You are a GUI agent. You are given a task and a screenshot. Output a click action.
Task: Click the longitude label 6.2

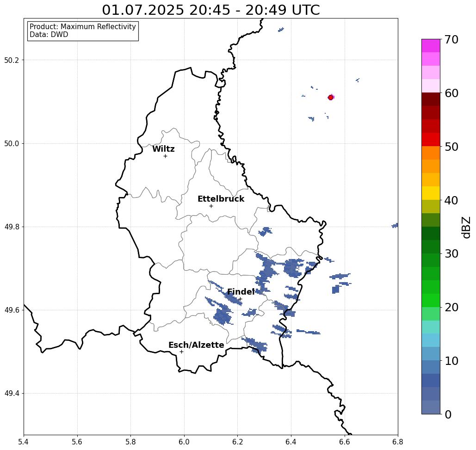(237, 442)
